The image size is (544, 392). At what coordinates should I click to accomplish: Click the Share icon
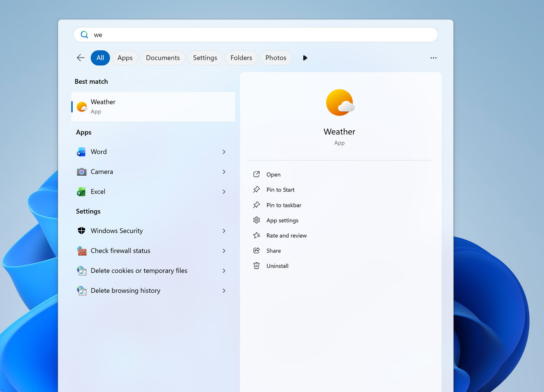257,250
